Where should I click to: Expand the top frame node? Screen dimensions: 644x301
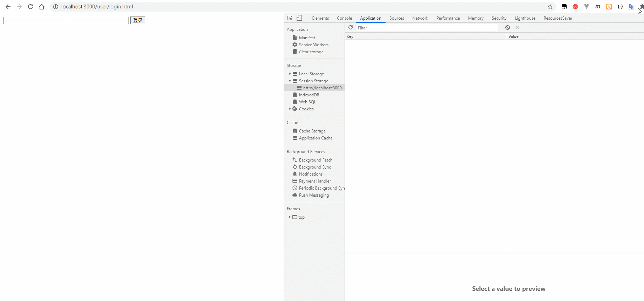coord(290,217)
